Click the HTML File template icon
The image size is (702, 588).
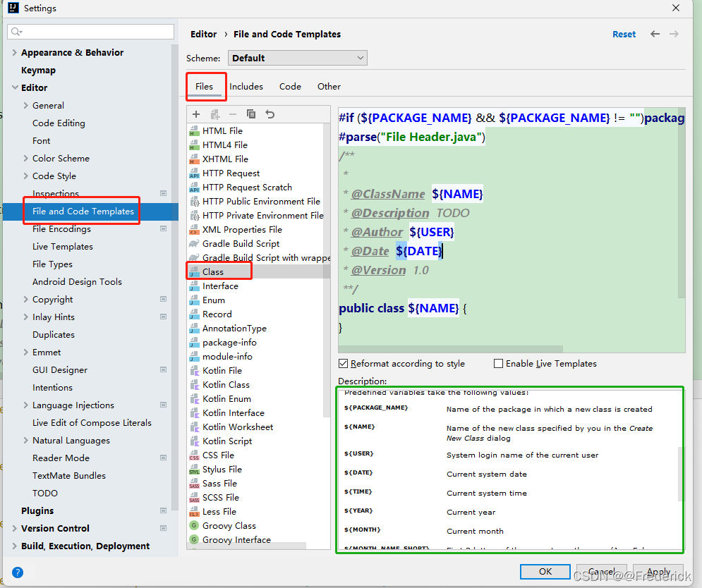(x=194, y=130)
